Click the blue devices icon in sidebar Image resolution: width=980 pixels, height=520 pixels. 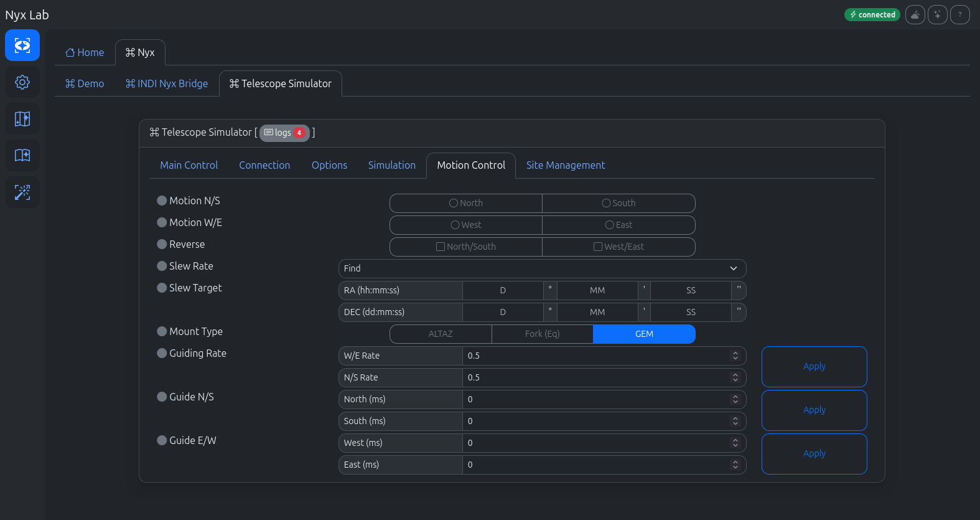coord(22,45)
